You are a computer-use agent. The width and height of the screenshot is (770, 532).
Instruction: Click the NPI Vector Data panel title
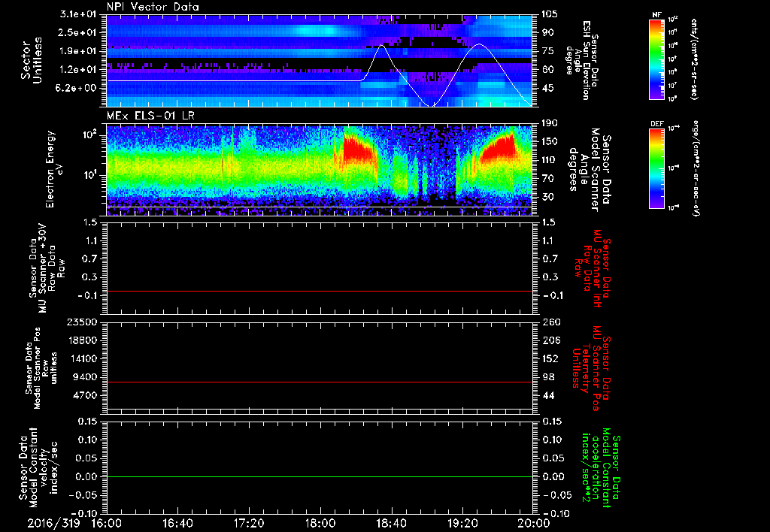(153, 7)
